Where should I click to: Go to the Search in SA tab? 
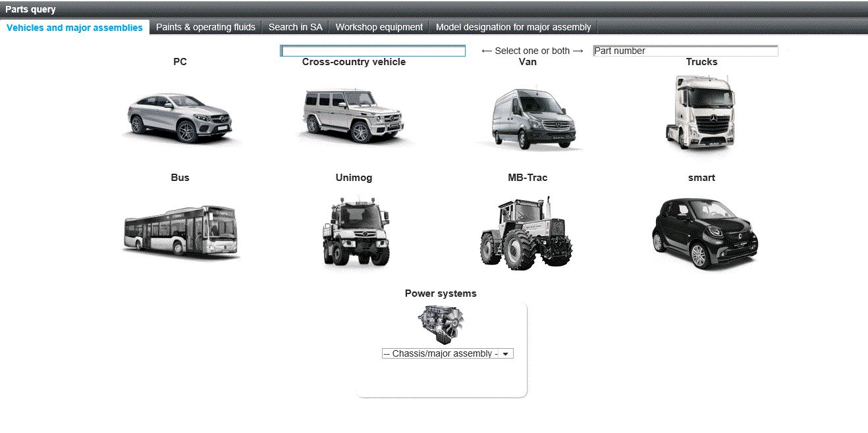(296, 28)
